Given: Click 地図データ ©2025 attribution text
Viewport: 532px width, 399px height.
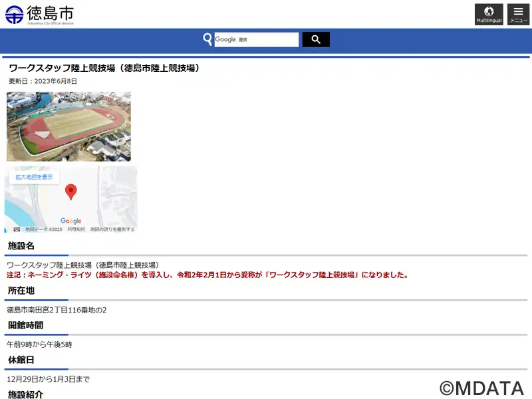Looking at the screenshot, I should pos(44,229).
